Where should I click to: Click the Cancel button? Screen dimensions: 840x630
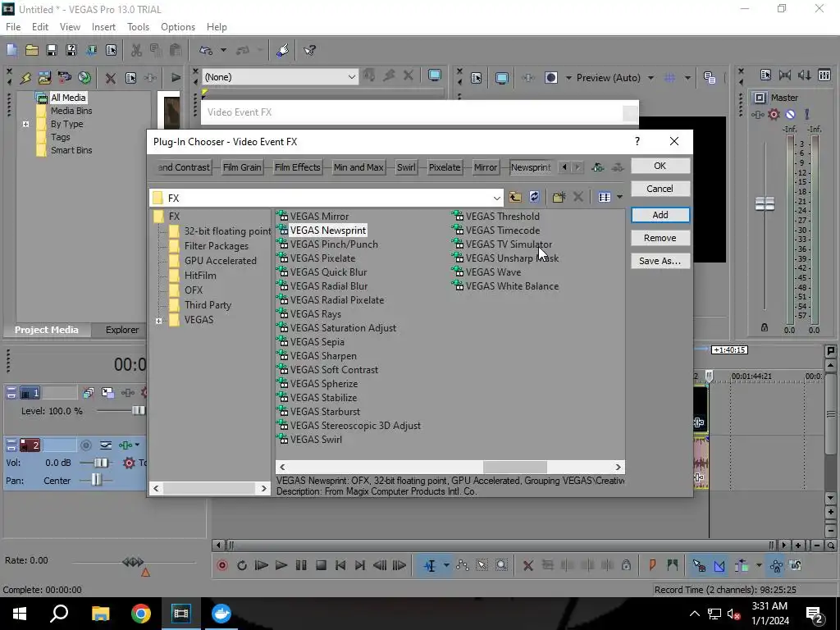[x=660, y=189]
